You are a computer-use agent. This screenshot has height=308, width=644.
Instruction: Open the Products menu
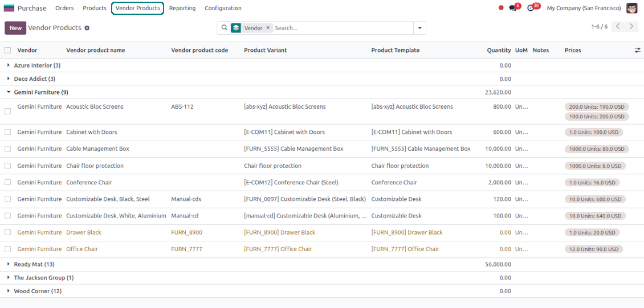(95, 8)
